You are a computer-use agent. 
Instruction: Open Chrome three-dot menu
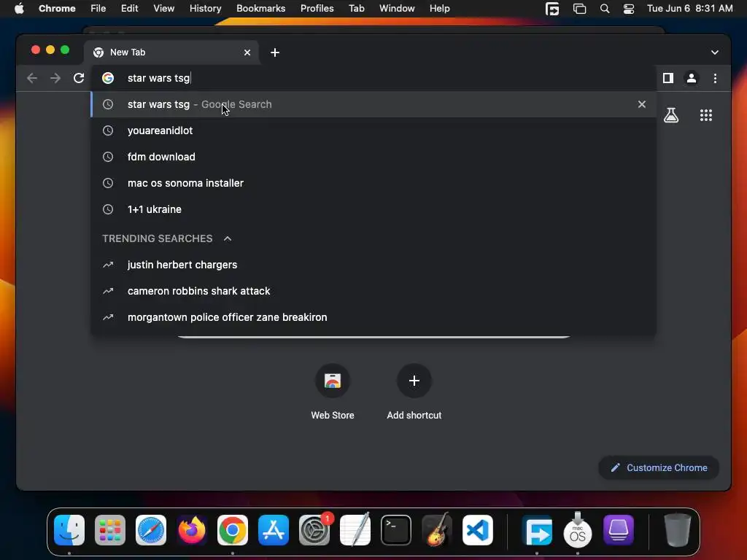click(715, 78)
